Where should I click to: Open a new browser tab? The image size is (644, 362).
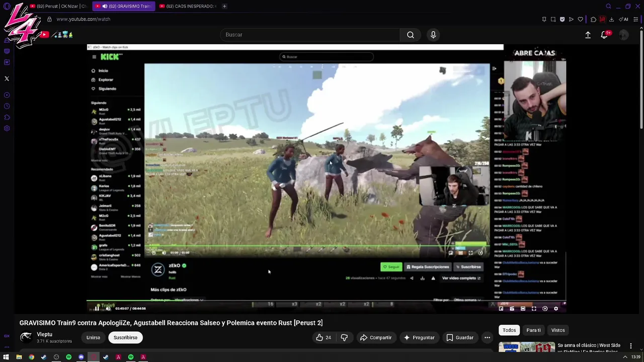[x=224, y=6]
